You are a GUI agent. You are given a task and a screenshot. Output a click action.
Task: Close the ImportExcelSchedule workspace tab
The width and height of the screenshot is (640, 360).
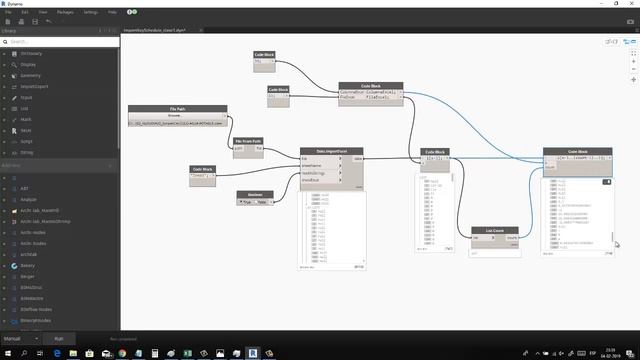click(x=201, y=30)
